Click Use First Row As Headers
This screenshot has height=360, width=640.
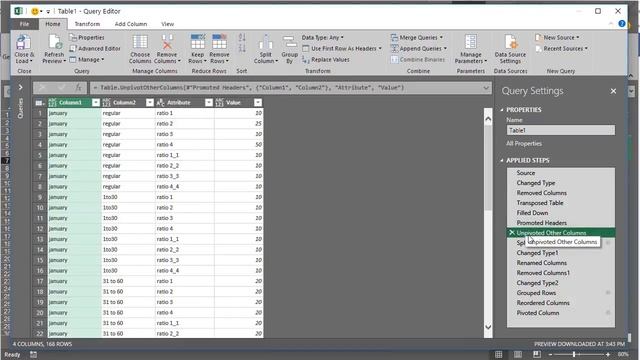(342, 49)
